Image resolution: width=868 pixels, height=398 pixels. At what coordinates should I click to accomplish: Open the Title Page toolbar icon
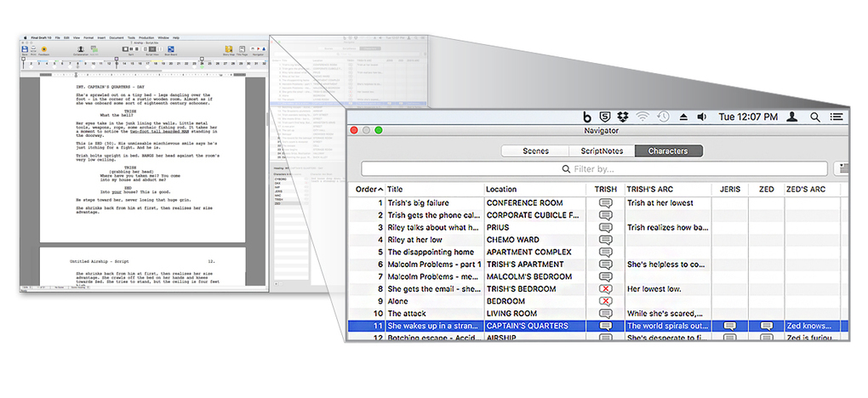coord(242,49)
